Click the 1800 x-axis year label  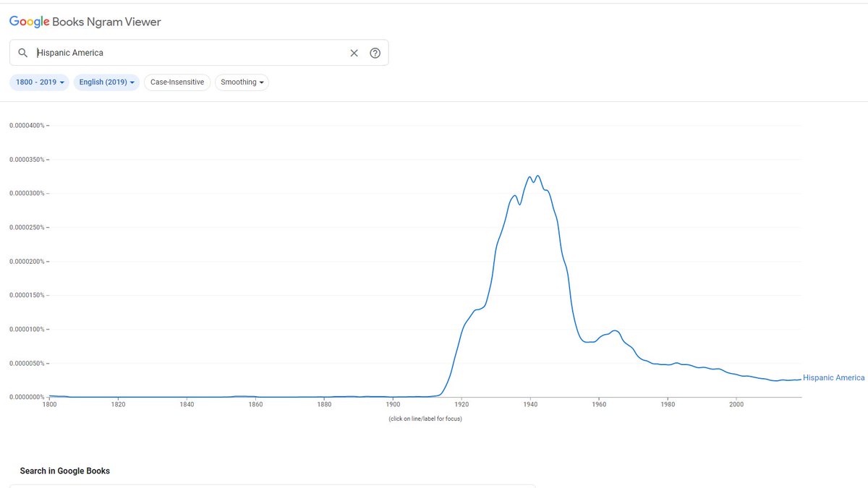50,405
